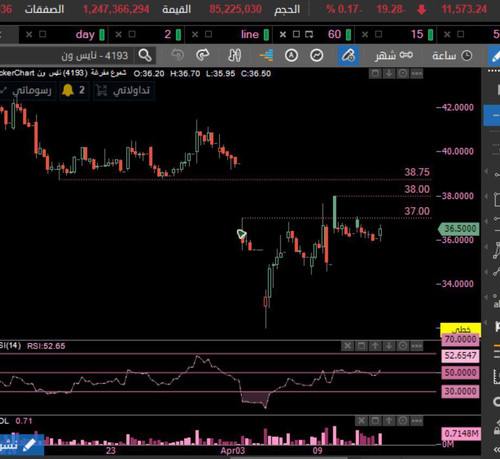Open more options on main price panel

click(x=417, y=73)
